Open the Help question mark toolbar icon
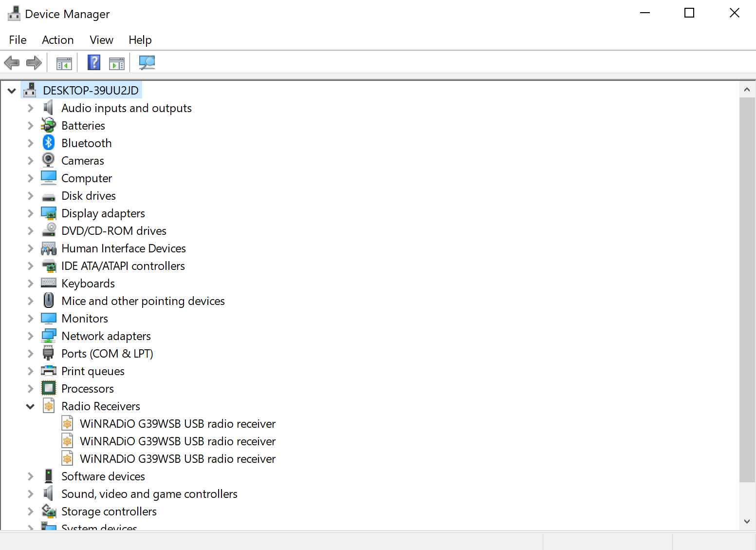This screenshot has width=756, height=550. point(94,63)
